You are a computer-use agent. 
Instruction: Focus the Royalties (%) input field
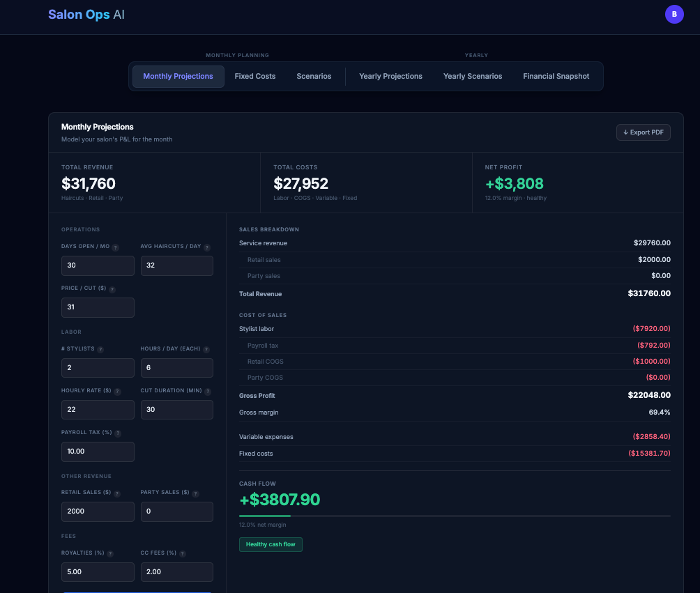pos(98,572)
